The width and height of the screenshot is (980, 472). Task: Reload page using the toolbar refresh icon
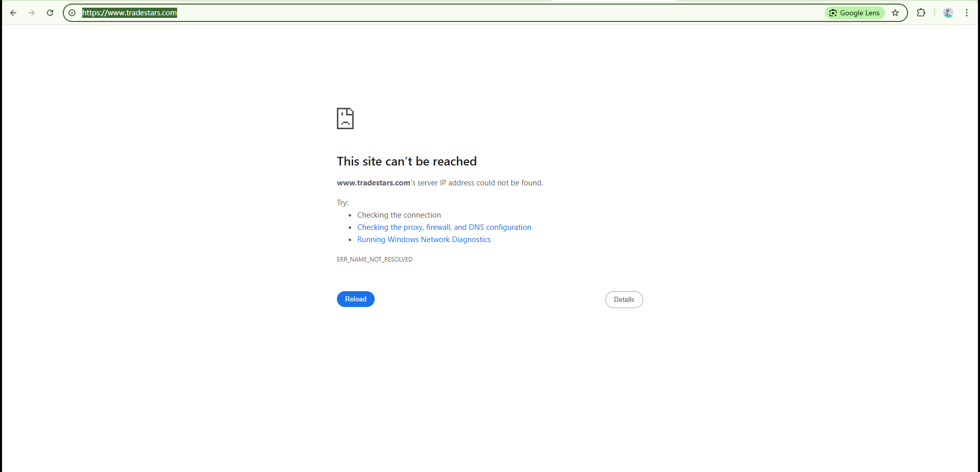click(50, 13)
